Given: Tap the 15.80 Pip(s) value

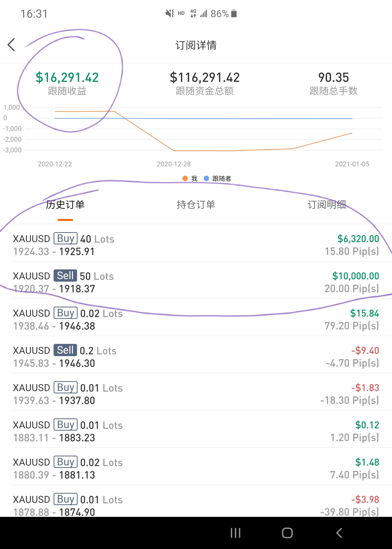Looking at the screenshot, I should (x=352, y=252).
